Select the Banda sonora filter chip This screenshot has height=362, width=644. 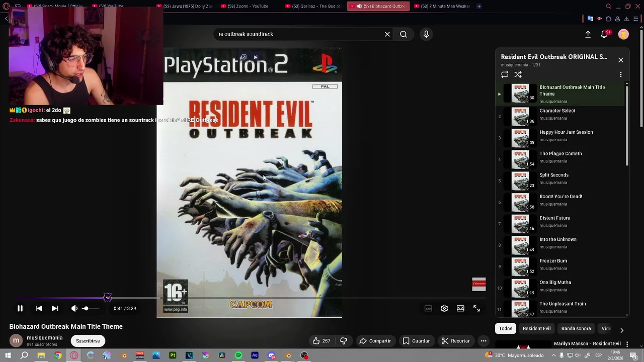coord(576,328)
